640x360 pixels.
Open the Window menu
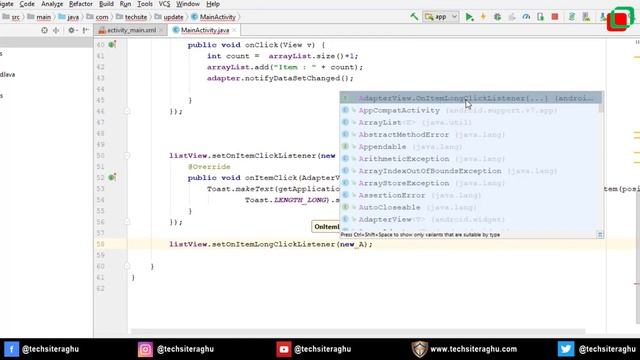188,4
